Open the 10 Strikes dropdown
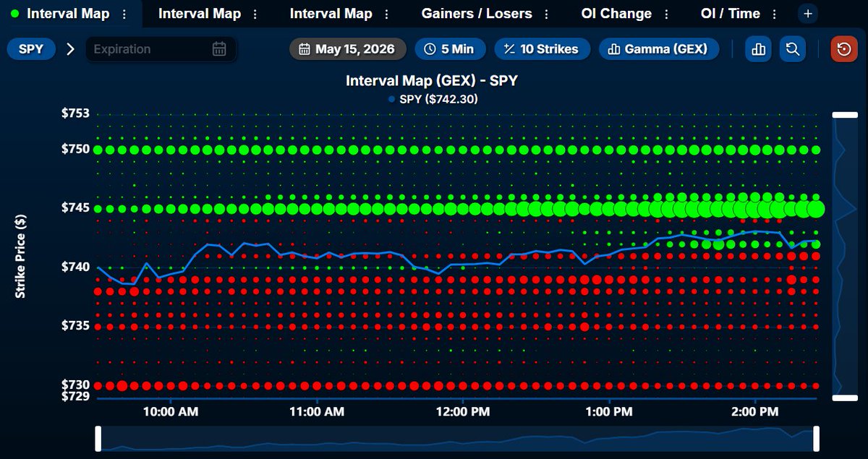 [x=542, y=49]
